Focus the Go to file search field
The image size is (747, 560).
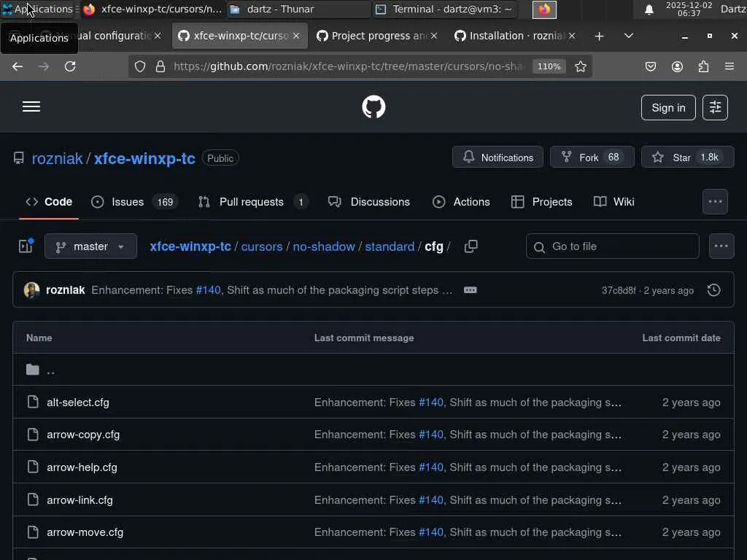click(613, 246)
